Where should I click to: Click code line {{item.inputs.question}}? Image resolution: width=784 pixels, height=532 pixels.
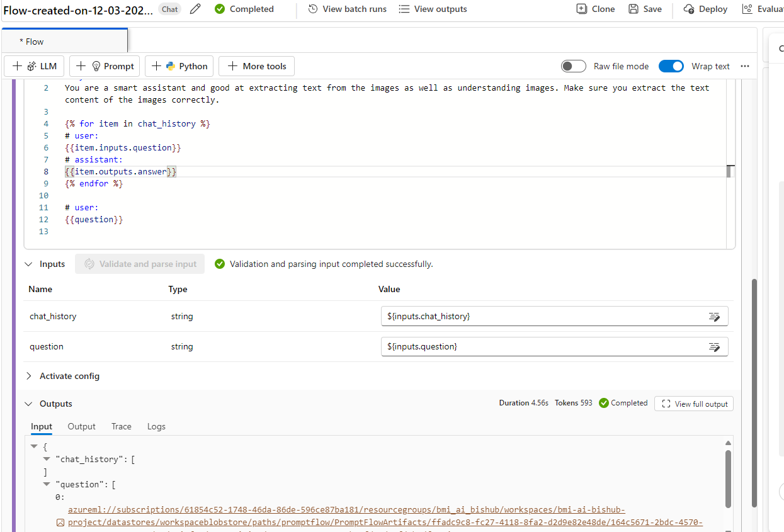pos(123,147)
